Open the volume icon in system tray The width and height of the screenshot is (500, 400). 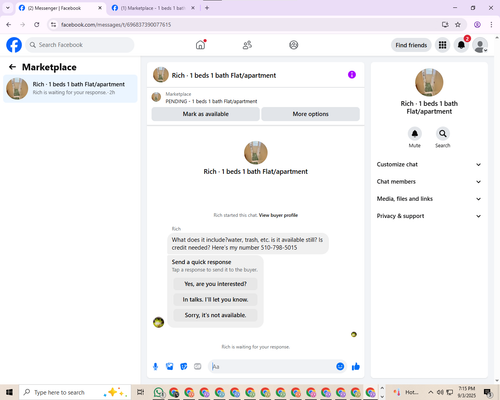(x=440, y=392)
